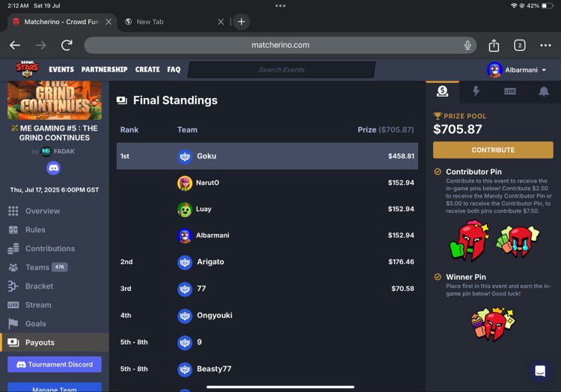Click the Winner Pin heading
Screen dimensions: 561x392
pyautogui.click(x=466, y=277)
